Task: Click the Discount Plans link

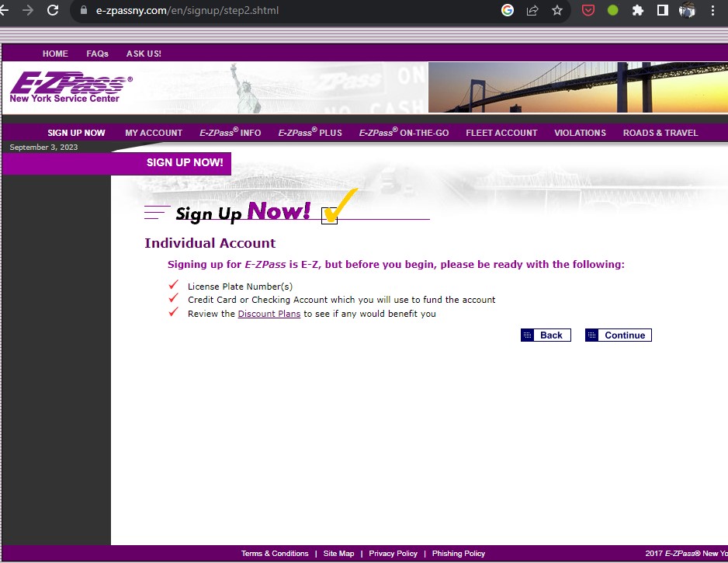Action: pyautogui.click(x=269, y=314)
